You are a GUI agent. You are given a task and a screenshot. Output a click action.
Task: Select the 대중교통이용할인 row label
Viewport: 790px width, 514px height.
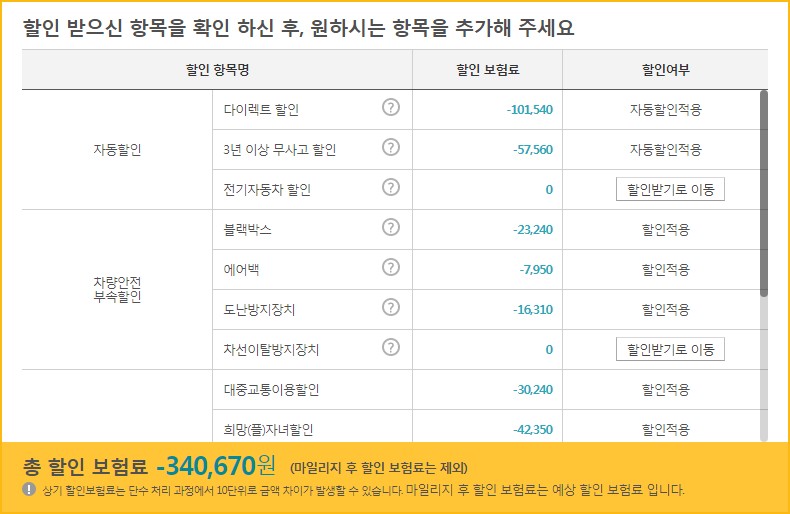point(271,390)
